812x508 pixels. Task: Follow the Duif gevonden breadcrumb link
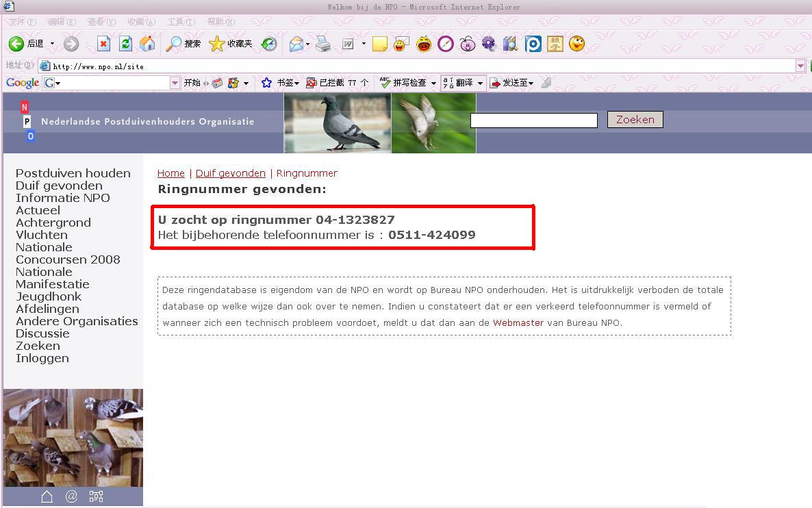tap(231, 173)
